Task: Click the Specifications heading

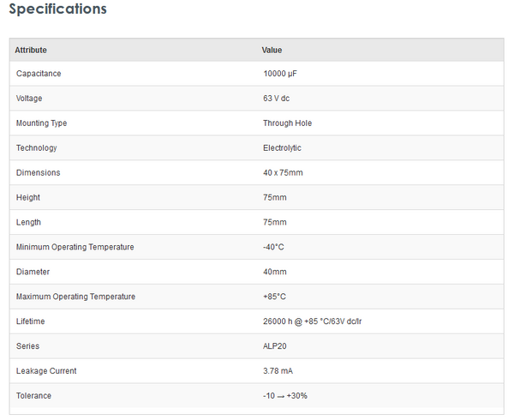Action: [x=58, y=9]
